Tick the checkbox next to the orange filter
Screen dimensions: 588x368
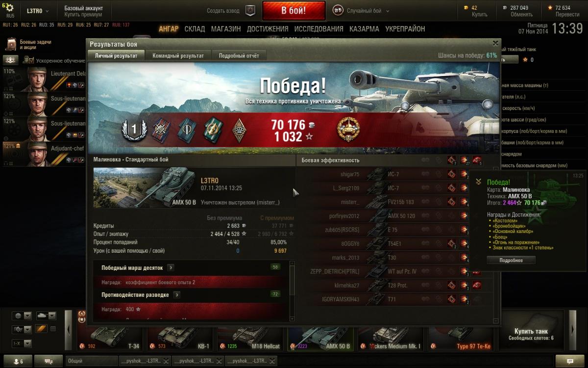tap(53, 329)
